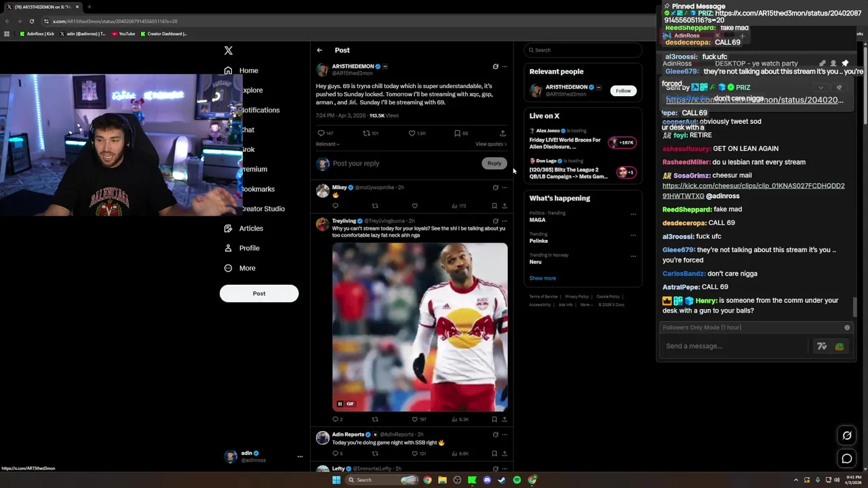The height and width of the screenshot is (488, 868).
Task: Open the 7TV emote picker in chat
Action: pyautogui.click(x=822, y=346)
